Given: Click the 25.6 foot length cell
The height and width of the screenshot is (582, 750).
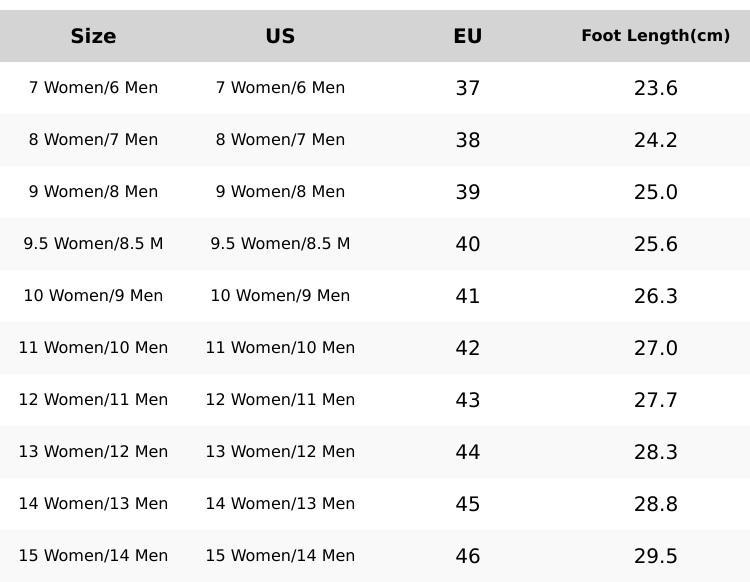Looking at the screenshot, I should pyautogui.click(x=655, y=244).
